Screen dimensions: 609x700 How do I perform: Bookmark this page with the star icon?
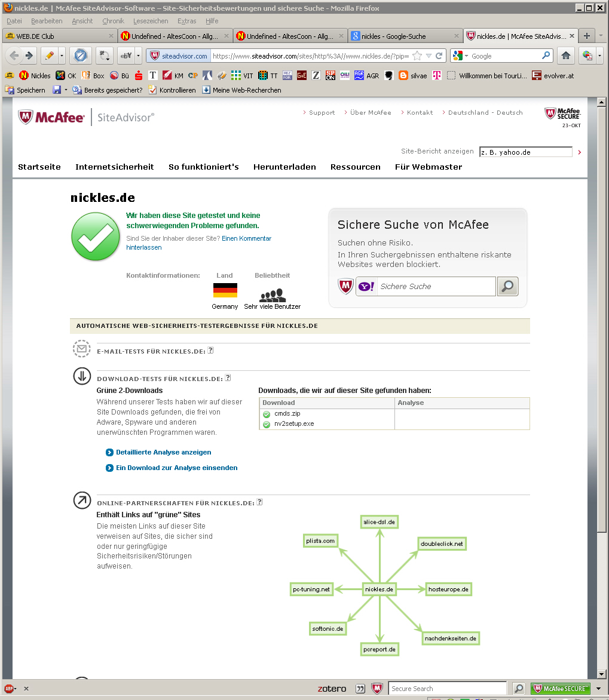coord(417,56)
